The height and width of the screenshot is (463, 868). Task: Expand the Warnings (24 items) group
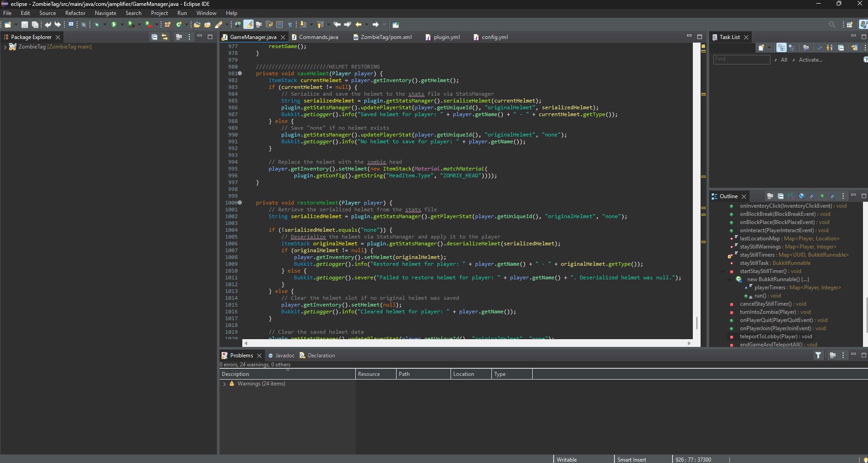click(224, 384)
